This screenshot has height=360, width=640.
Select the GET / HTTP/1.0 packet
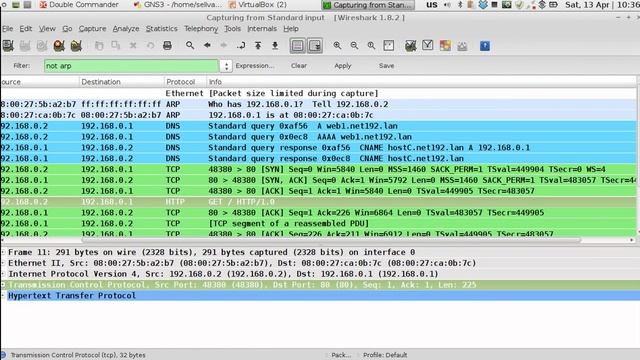(318, 202)
